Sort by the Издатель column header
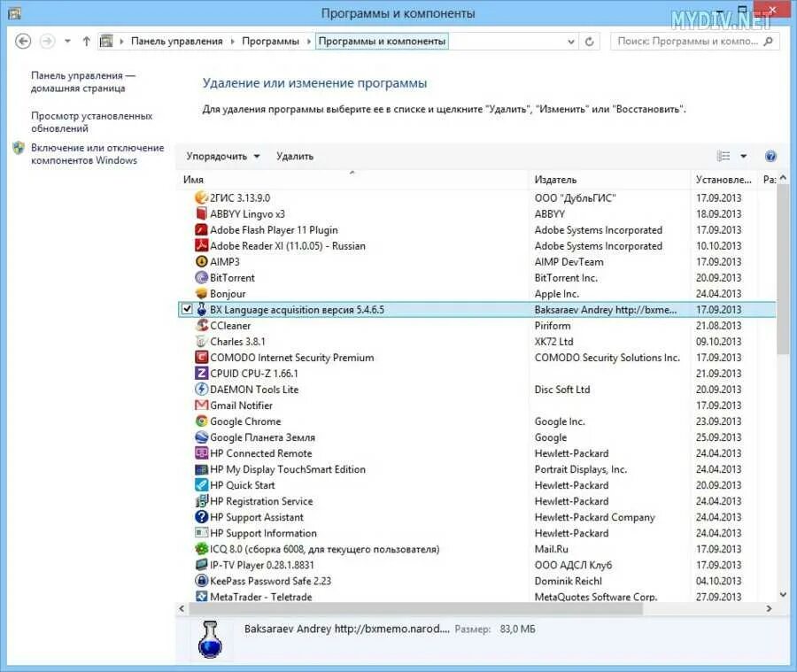 tap(609, 180)
